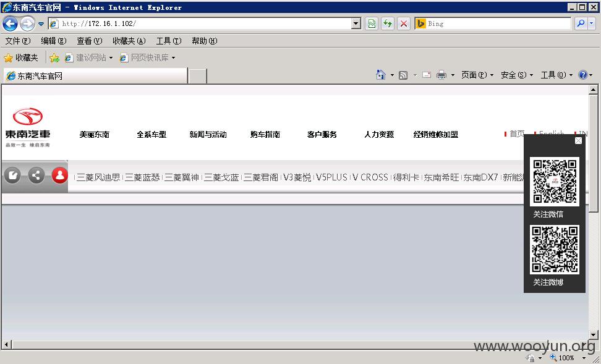Viewport: 601px width, 364px height.
Task: Stop loading with the red X
Action: pyautogui.click(x=404, y=23)
